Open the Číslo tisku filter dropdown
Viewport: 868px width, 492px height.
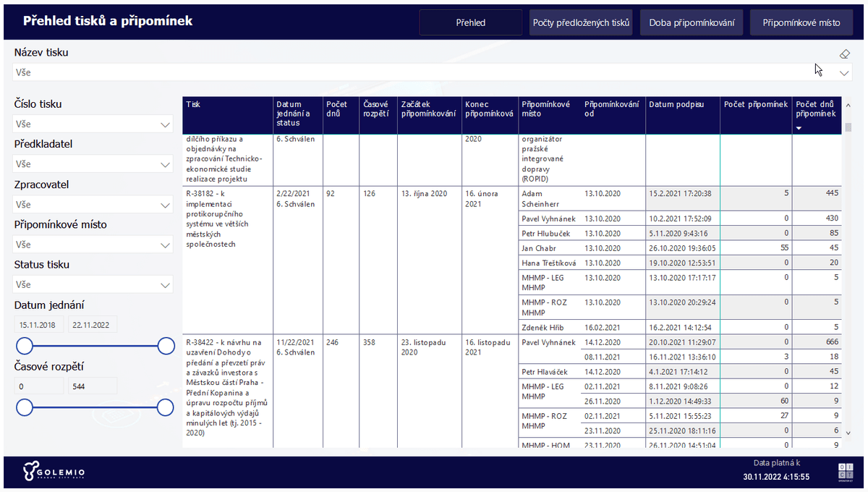(165, 124)
